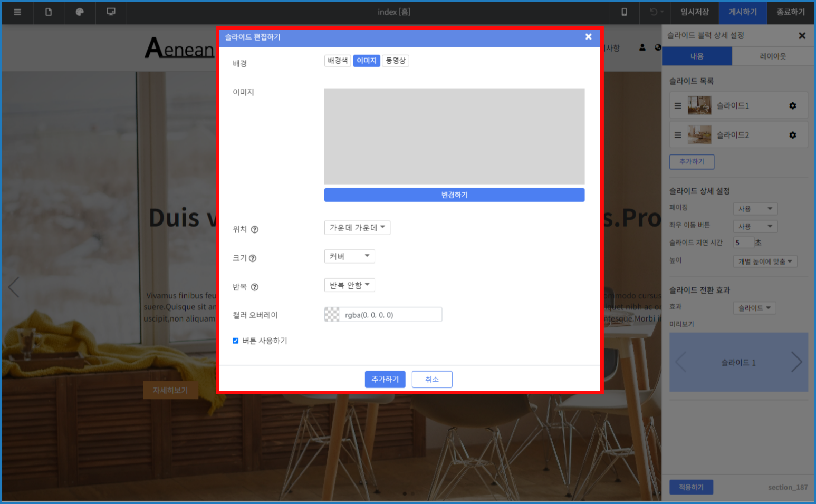This screenshot has width=816, height=504.
Task: Select 배경색 background type option
Action: (x=338, y=61)
